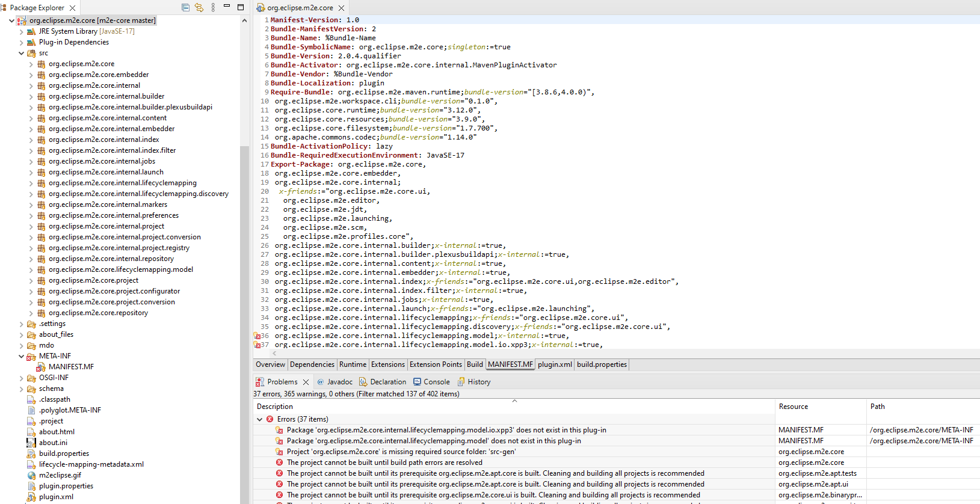Click the Problems view icon
The height and width of the screenshot is (504, 980).
pos(260,382)
